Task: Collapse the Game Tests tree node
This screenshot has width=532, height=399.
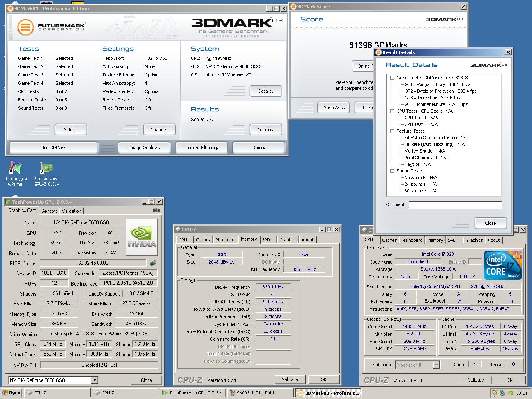Action: [392, 78]
